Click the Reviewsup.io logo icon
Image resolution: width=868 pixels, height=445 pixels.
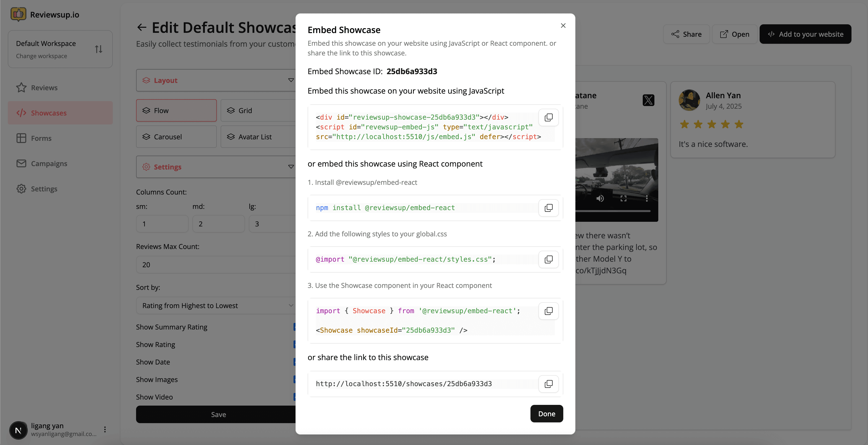coord(18,14)
